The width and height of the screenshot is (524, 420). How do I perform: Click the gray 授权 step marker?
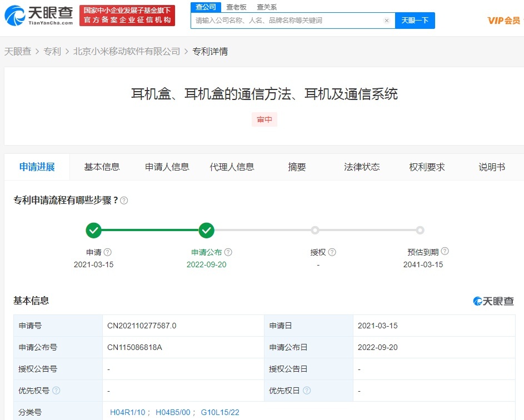(315, 230)
